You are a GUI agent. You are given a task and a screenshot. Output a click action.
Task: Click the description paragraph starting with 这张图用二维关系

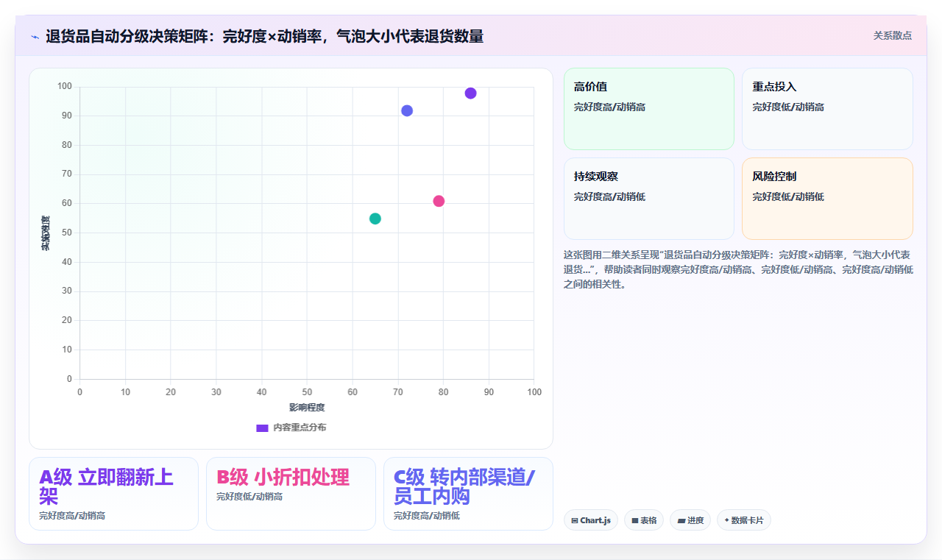738,269
